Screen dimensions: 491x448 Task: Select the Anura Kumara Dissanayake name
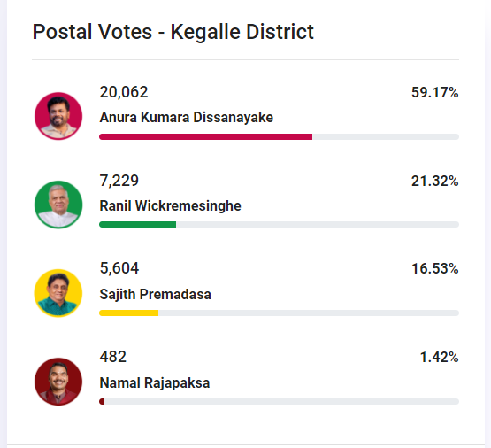click(187, 118)
